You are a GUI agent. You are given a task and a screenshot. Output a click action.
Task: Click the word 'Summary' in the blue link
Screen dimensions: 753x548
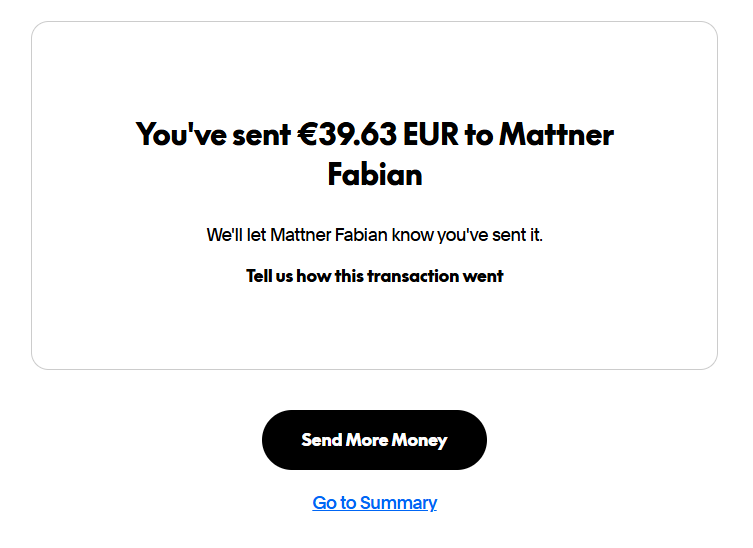(x=398, y=503)
